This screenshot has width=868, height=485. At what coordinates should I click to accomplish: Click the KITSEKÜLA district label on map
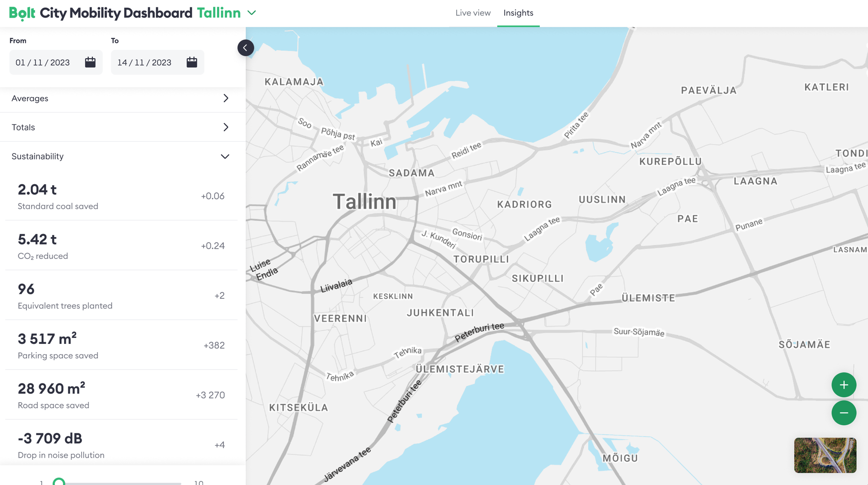point(299,407)
